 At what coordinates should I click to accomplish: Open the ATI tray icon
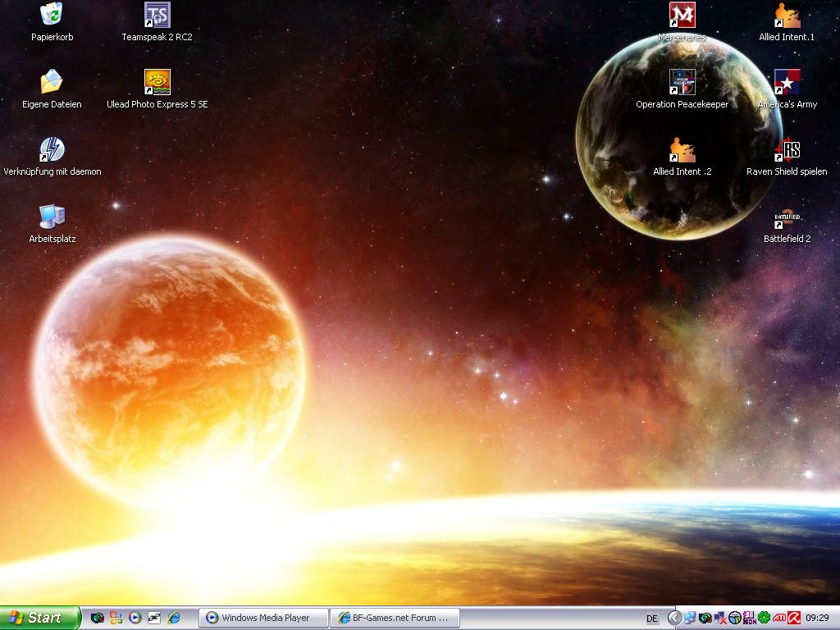click(x=779, y=619)
